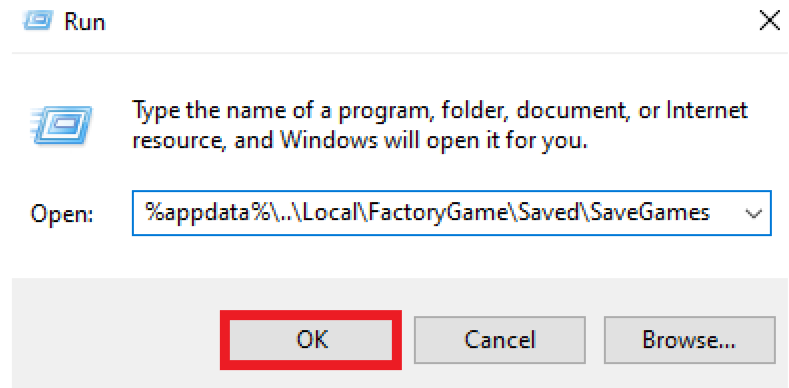
Task: Dismiss the dialog using Cancel
Action: point(500,340)
